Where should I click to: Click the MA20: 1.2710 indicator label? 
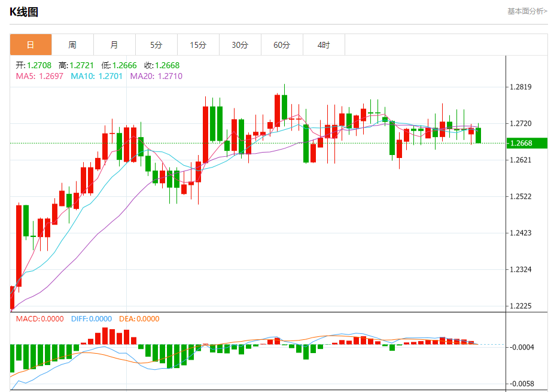click(156, 76)
